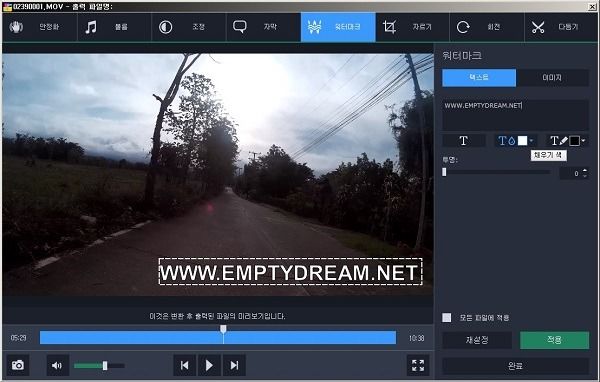Click the playhead marker on timeline
The height and width of the screenshot is (382, 600).
(x=223, y=329)
